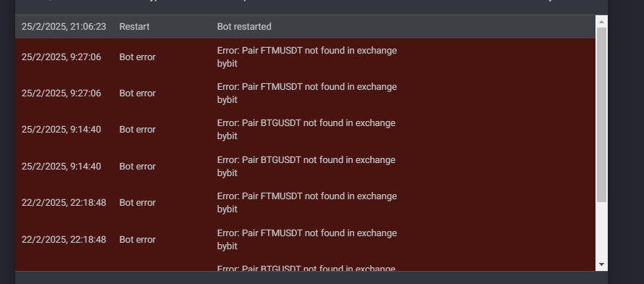Click Bot error label of first 9:27:06 row
This screenshot has width=644, height=284.
[137, 57]
